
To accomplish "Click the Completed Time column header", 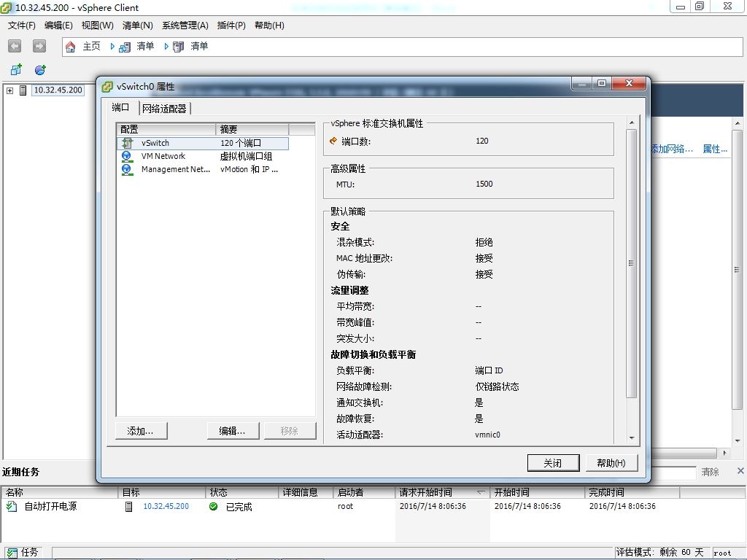I will [x=632, y=492].
